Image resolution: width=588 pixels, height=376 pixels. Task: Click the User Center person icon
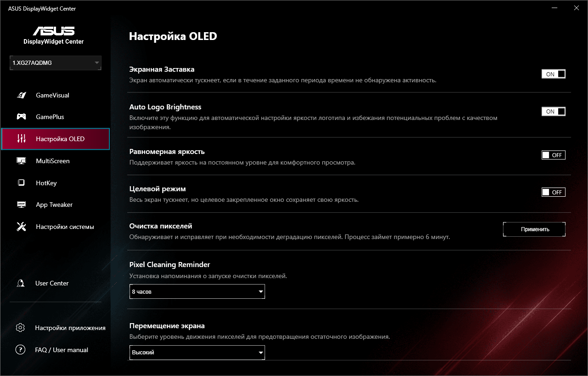point(20,283)
